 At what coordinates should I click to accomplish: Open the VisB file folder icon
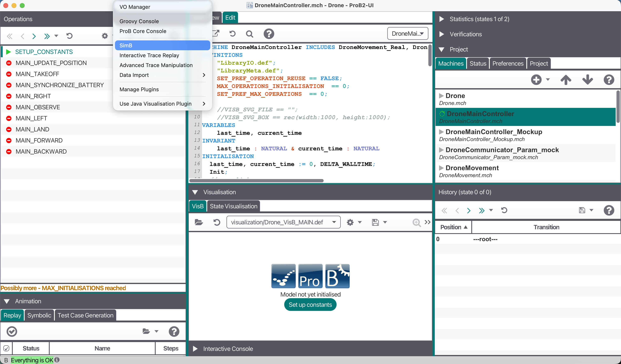(199, 223)
